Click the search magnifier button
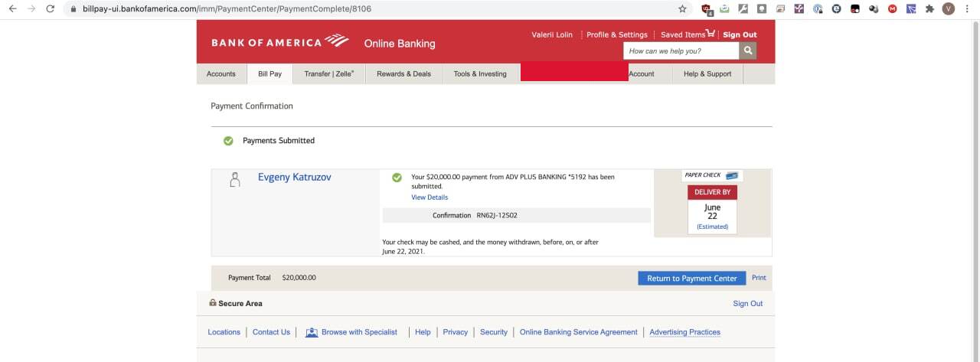980x362 pixels. [747, 51]
